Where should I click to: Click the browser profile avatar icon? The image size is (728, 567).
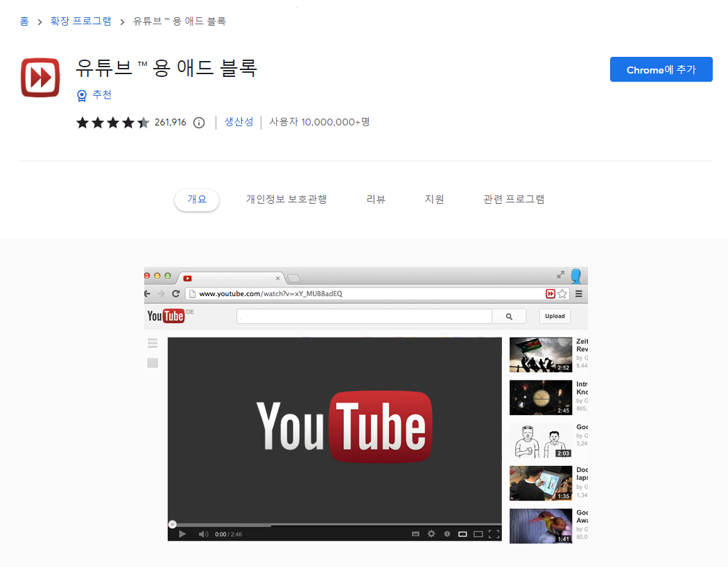[576, 276]
